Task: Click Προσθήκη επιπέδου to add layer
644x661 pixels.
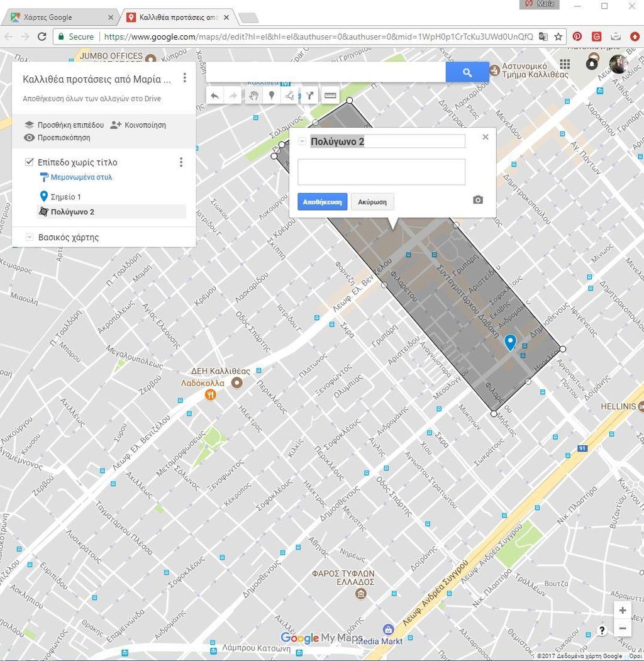Action: 64,125
